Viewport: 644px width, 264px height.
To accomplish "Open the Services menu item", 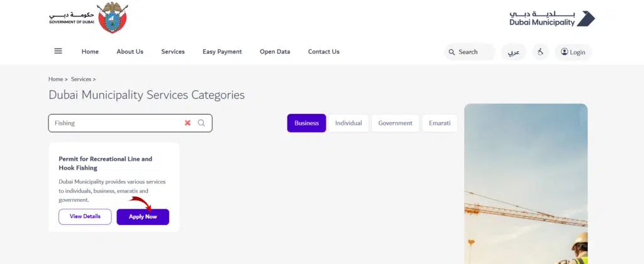I will pyautogui.click(x=173, y=52).
